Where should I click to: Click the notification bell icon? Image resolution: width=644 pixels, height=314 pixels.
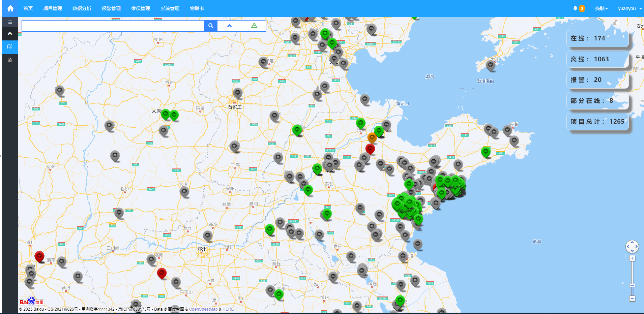(575, 8)
